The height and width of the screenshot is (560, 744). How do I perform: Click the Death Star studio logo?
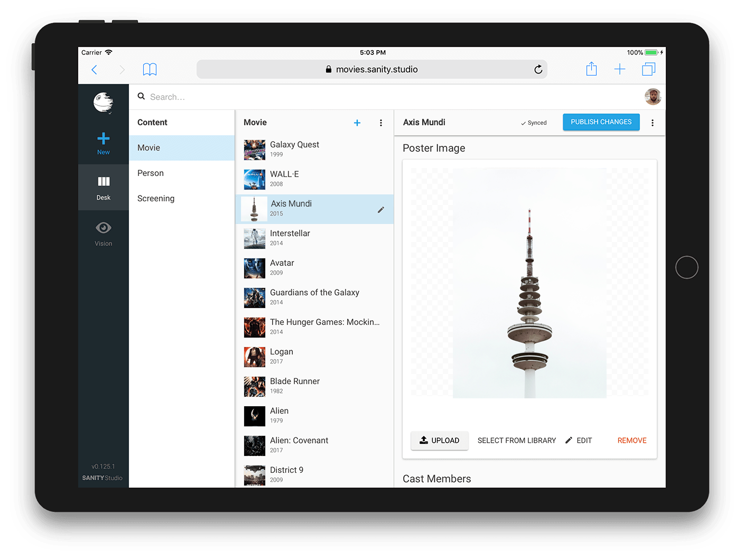[104, 102]
